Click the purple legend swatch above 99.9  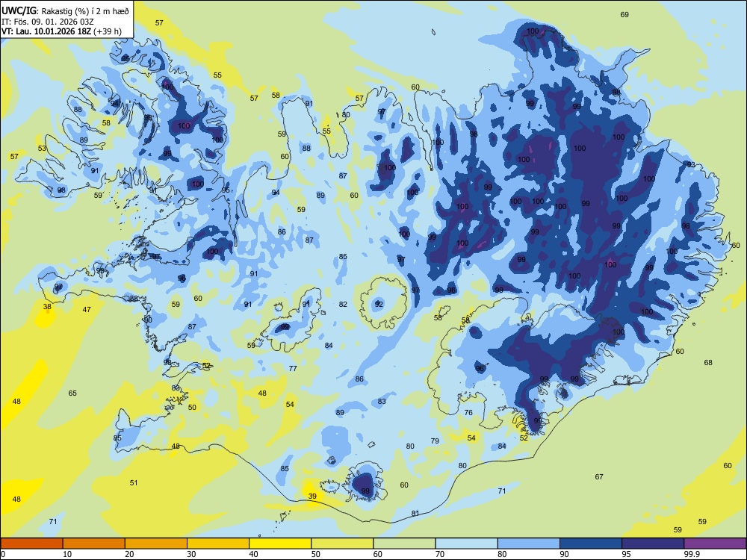(x=715, y=544)
